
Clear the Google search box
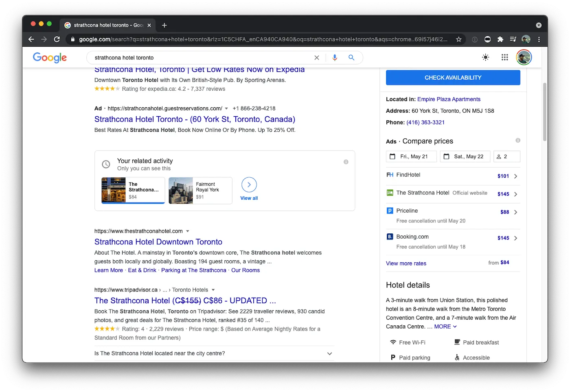(x=317, y=58)
